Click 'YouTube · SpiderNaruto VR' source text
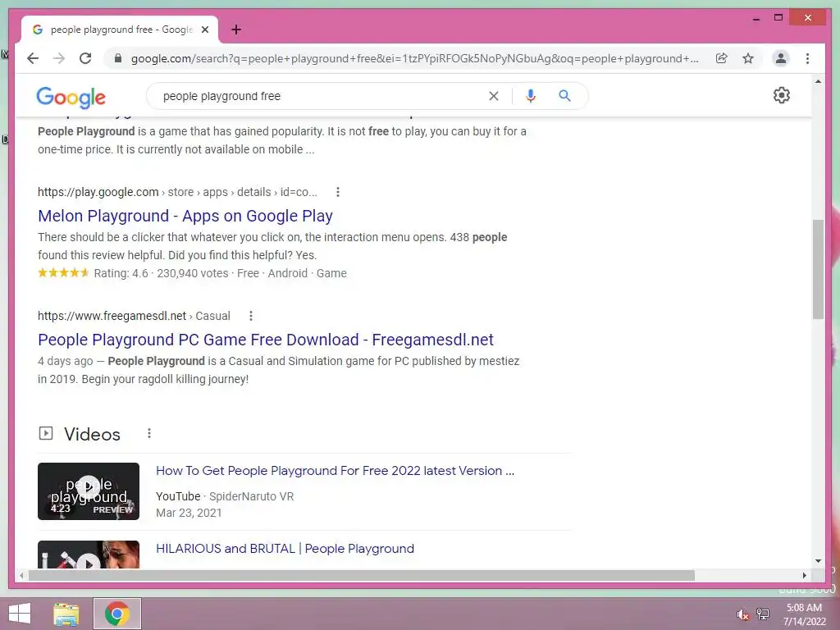Screen dimensions: 840x630 coord(225,496)
